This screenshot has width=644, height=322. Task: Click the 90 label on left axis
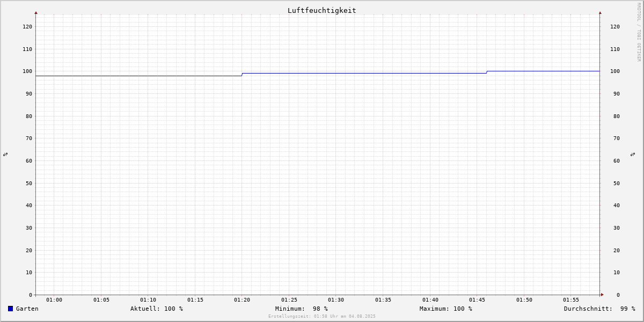click(x=29, y=94)
